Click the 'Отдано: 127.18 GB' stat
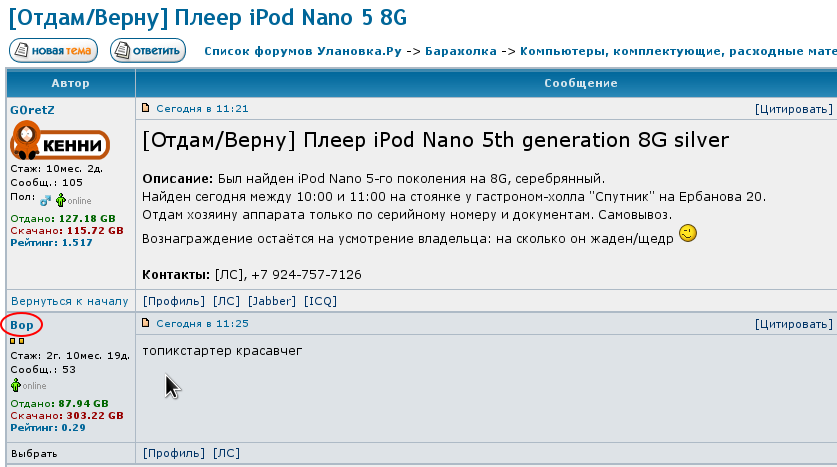Image resolution: width=837 pixels, height=467 pixels. 63,219
